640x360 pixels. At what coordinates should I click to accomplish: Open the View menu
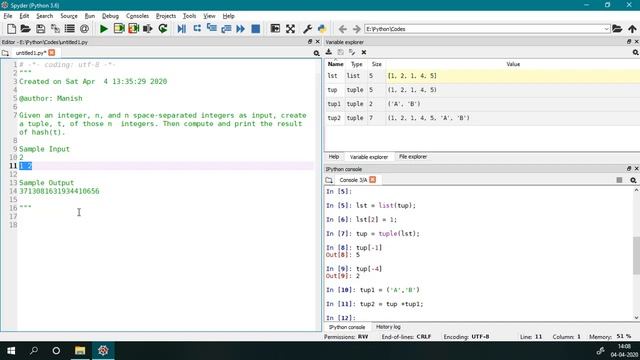pyautogui.click(x=209, y=16)
